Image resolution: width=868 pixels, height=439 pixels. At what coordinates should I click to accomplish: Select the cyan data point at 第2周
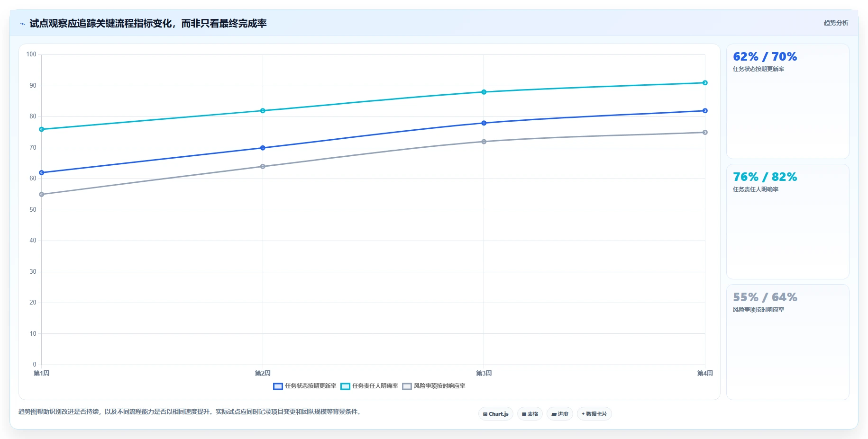point(263,111)
